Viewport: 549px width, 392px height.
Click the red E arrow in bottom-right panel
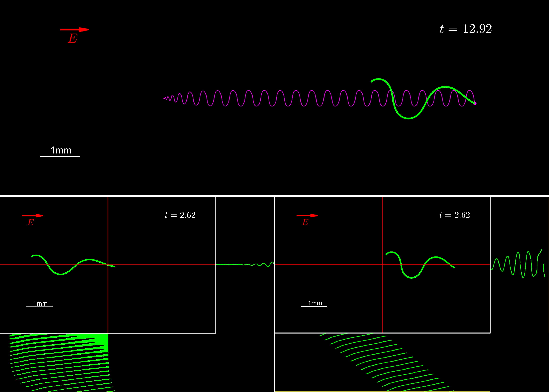307,215
